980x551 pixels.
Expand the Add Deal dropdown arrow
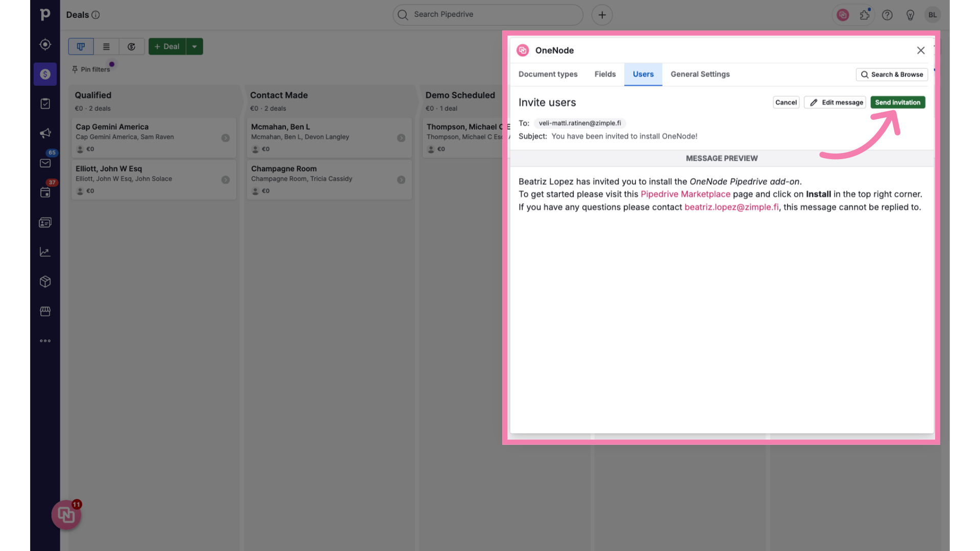194,46
